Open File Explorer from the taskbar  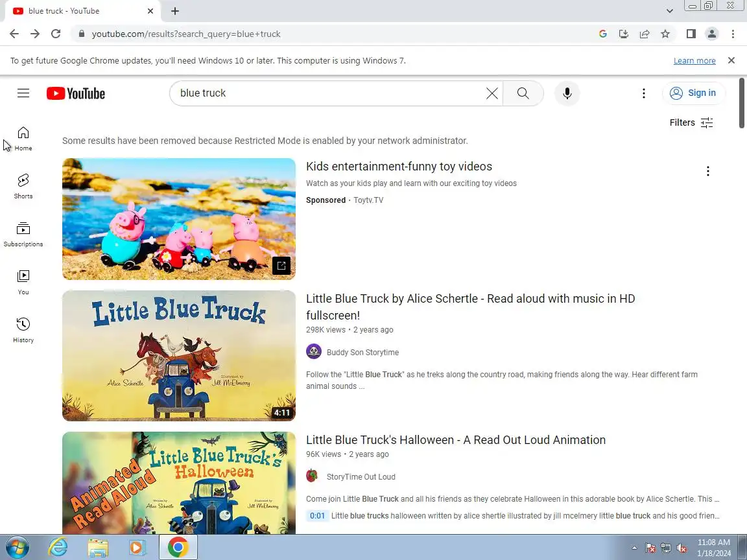[x=98, y=548]
